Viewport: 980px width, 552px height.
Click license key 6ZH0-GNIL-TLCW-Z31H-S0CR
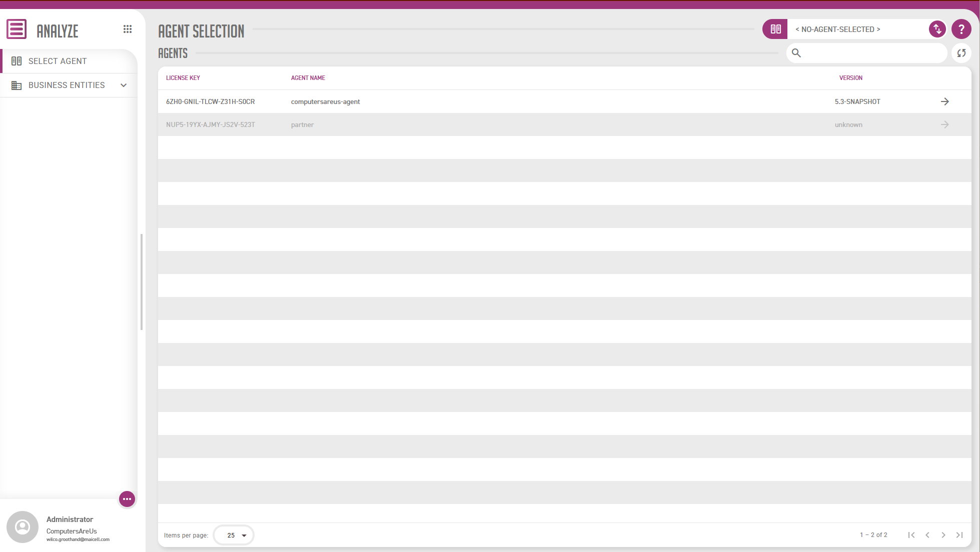(211, 101)
